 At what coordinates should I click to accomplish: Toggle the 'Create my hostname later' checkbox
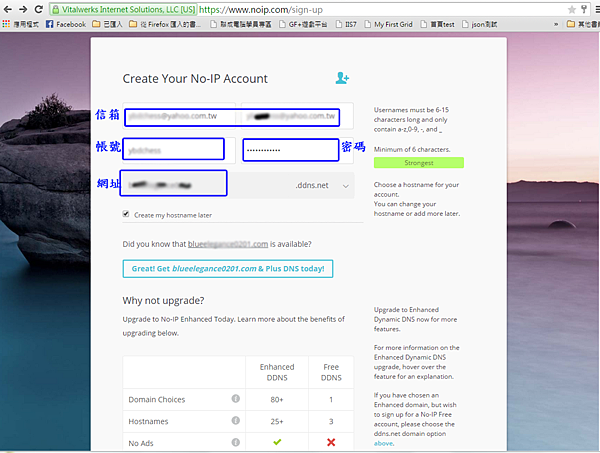[126, 214]
